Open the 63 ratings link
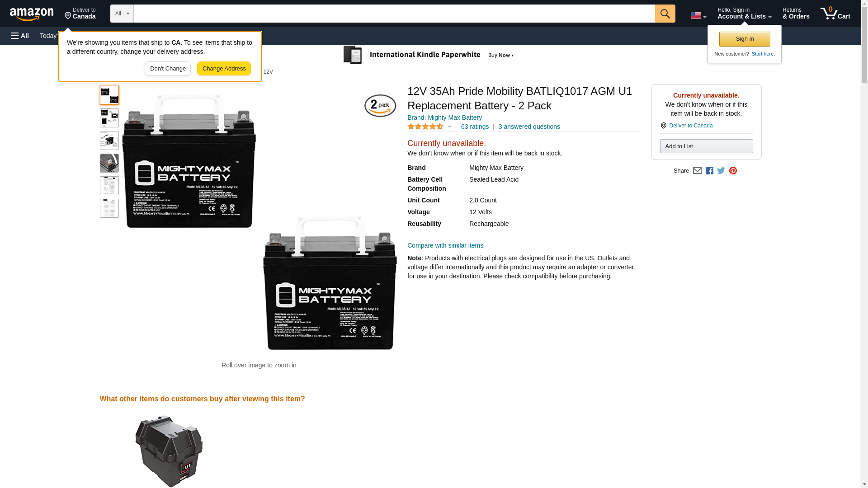Viewport: 868px width, 488px height. [475, 127]
